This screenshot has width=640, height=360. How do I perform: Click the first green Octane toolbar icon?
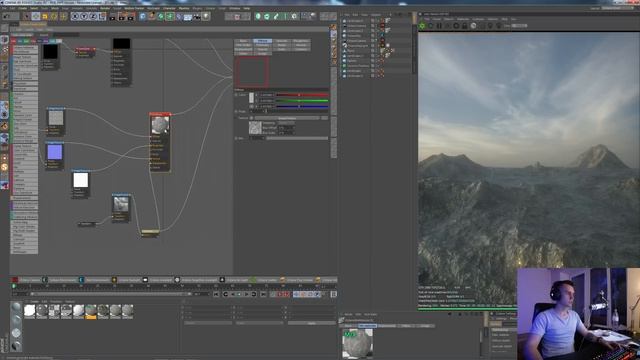(x=258, y=16)
